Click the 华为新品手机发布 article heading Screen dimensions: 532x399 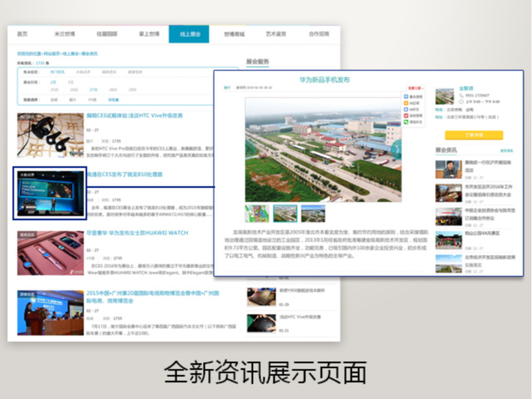324,80
